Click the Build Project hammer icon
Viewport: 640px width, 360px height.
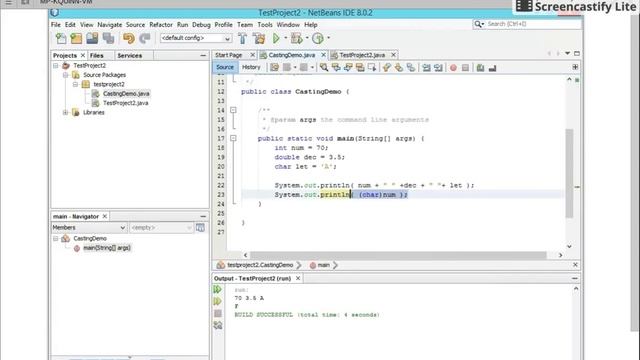pos(242,38)
